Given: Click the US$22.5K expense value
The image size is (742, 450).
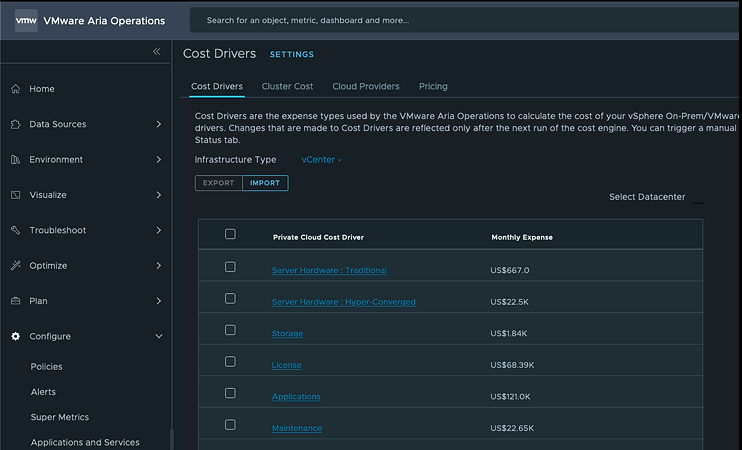Looking at the screenshot, I should [509, 302].
